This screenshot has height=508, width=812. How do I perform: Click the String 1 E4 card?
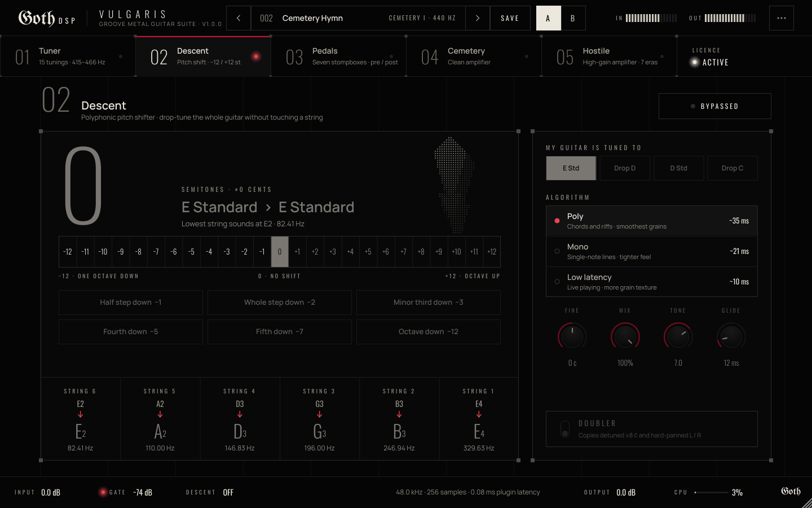479,419
